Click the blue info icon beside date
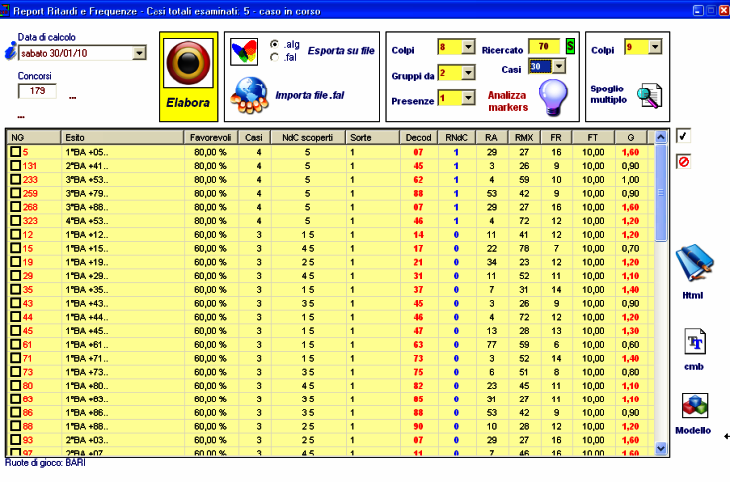Screen dimensions: 730x482 (10, 51)
